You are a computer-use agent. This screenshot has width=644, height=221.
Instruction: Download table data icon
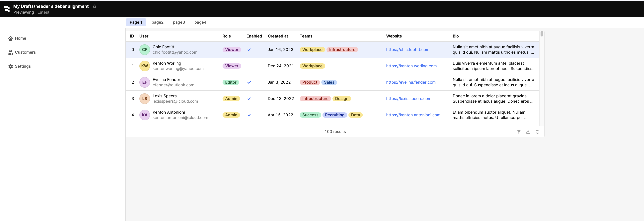coord(528,131)
